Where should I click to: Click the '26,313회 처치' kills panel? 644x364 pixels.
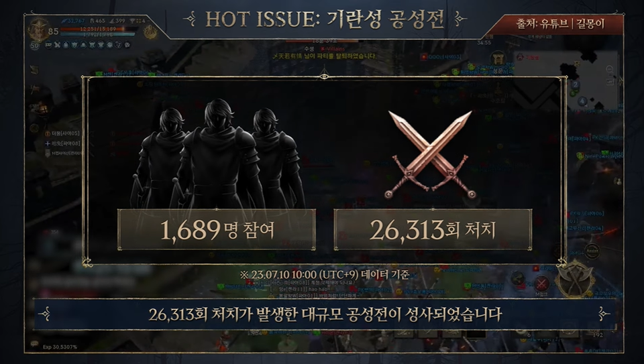click(x=433, y=229)
